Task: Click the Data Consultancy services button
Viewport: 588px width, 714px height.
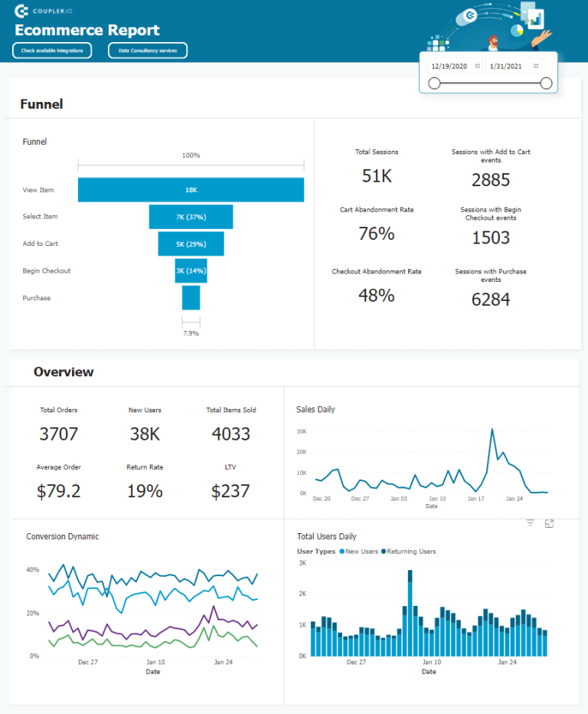Action: point(148,51)
